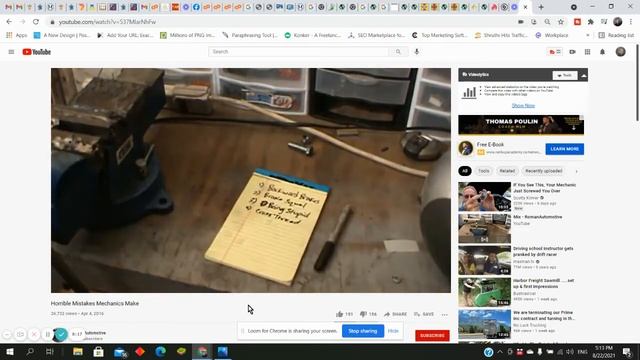Image resolution: width=640 pixels, height=360 pixels.
Task: Click Stop sharing in Loom bar
Action: 363,331
